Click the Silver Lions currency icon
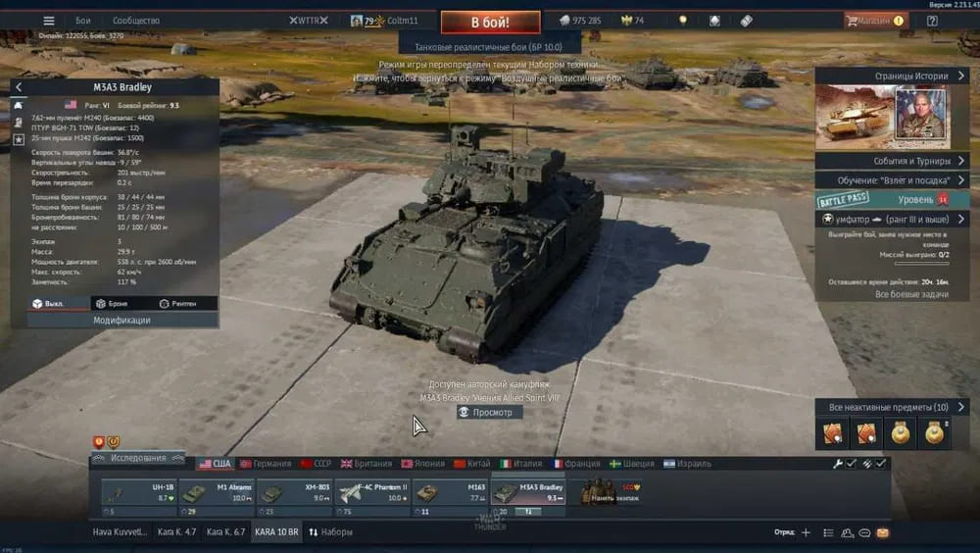The width and height of the screenshot is (980, 553). (x=565, y=20)
